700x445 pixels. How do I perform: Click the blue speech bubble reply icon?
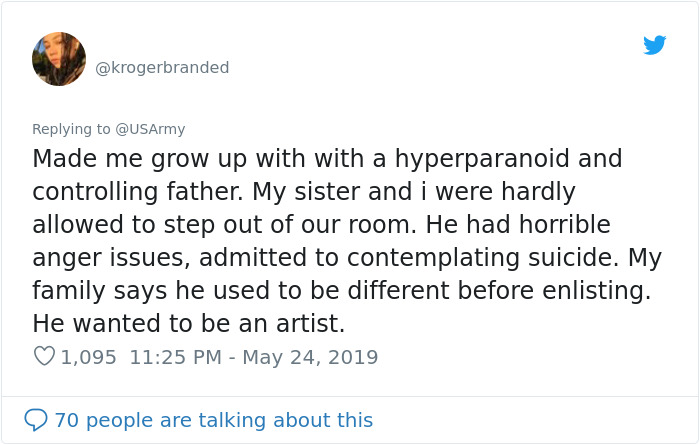tap(36, 420)
